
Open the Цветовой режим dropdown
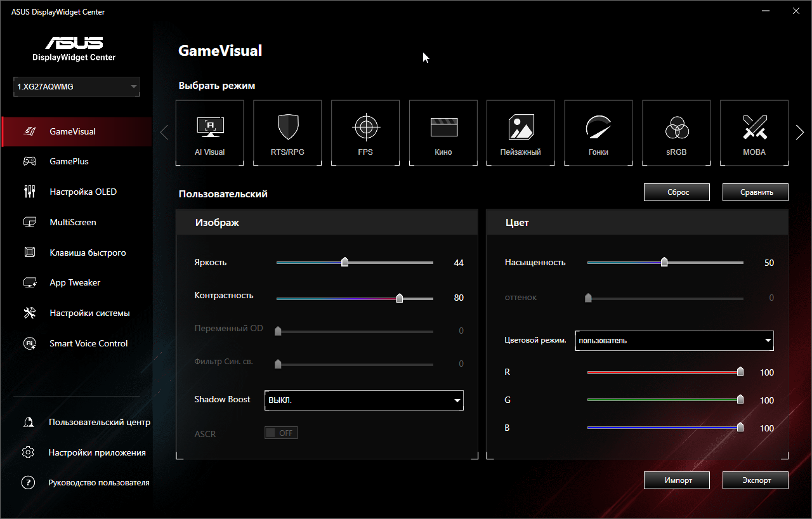click(x=674, y=341)
